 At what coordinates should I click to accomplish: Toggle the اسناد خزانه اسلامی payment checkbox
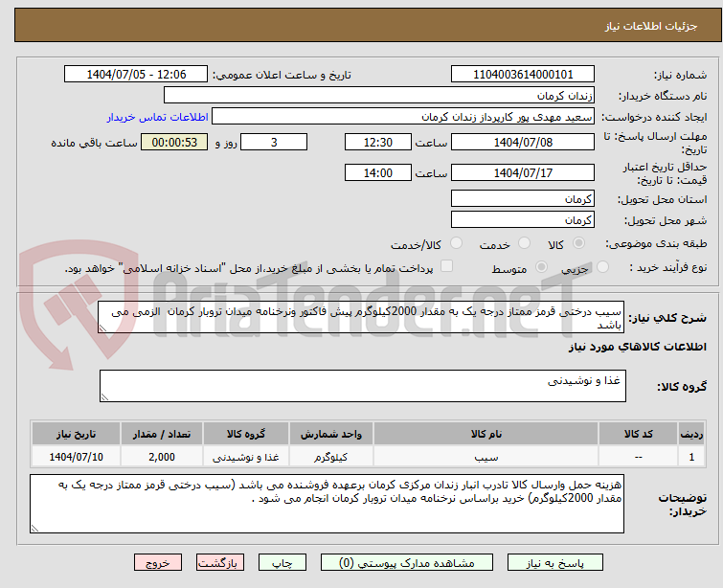pyautogui.click(x=446, y=266)
